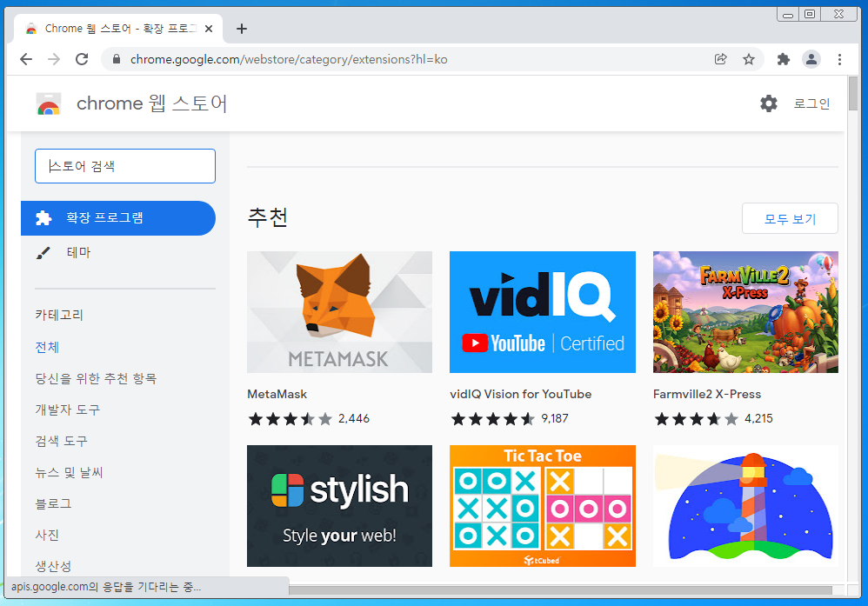The width and height of the screenshot is (868, 606).
Task: Click vidIQ star rating 9,187
Action: (510, 418)
